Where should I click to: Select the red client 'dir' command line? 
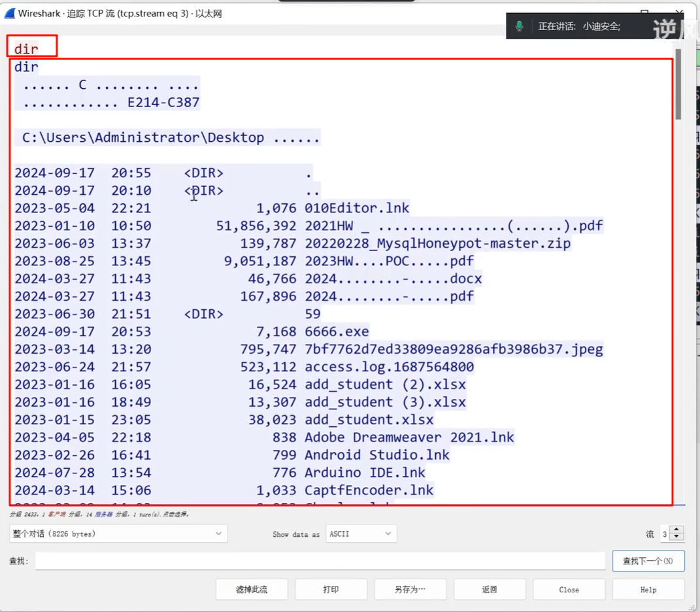[26, 48]
